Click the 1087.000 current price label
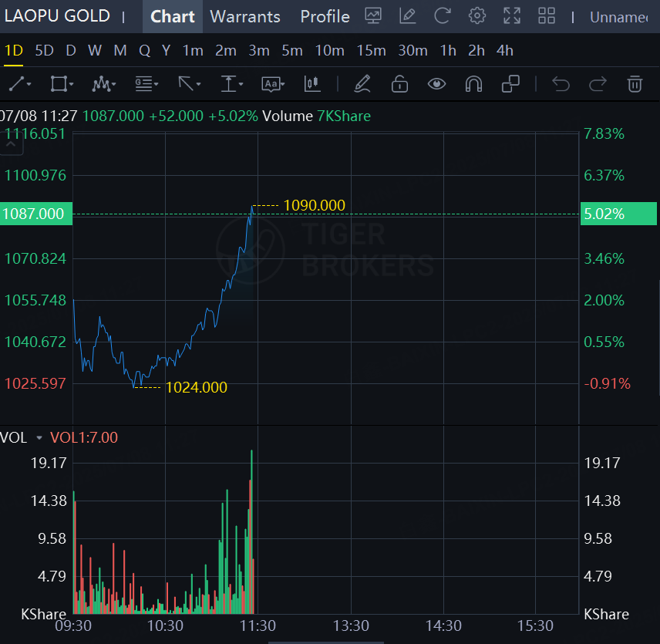The image size is (660, 644). tap(35, 214)
